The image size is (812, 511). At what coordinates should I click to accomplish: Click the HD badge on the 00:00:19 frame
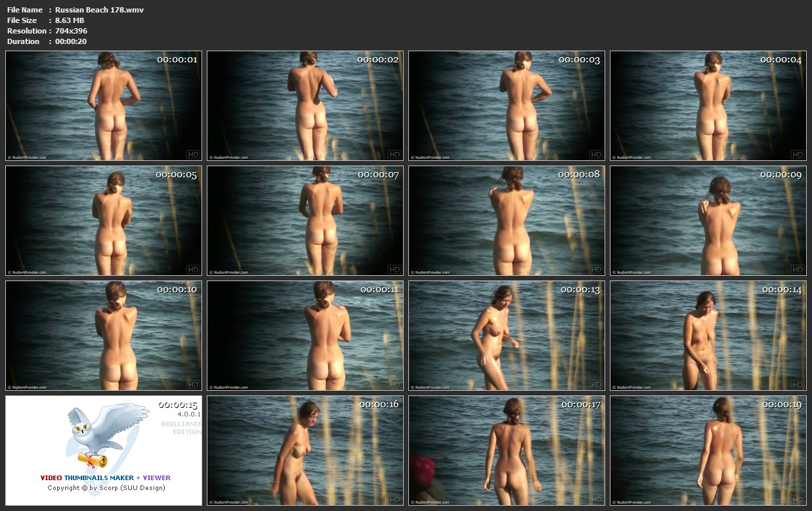point(797,499)
